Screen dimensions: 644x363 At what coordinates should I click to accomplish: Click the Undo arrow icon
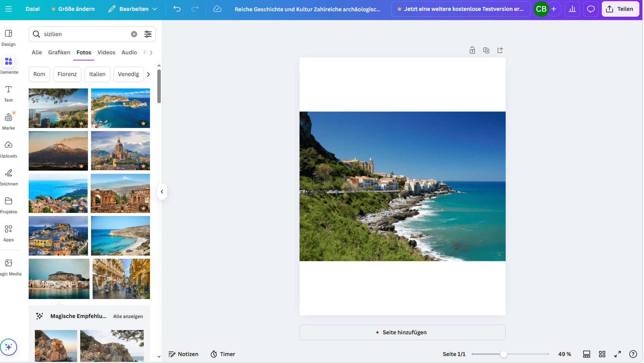pos(177,9)
